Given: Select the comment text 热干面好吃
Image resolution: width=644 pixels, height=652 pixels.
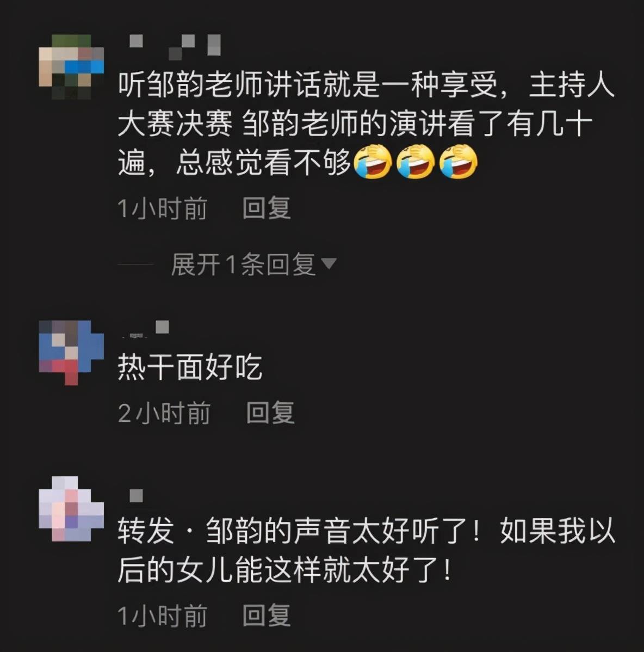Looking at the screenshot, I should [190, 367].
